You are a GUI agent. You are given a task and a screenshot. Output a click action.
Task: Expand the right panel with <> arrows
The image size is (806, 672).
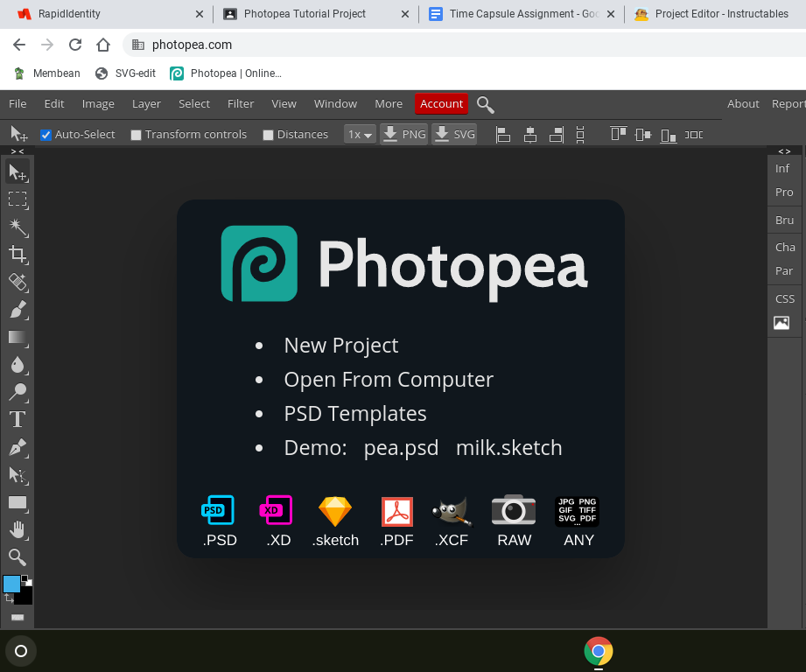point(784,151)
